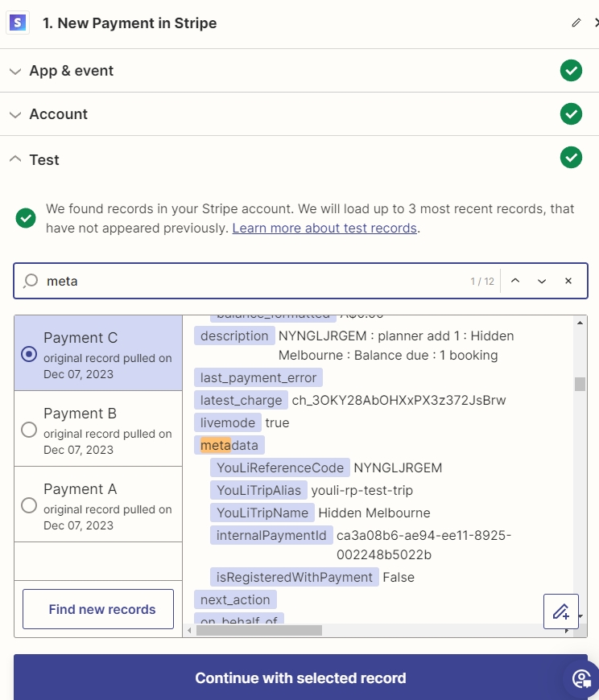Clear the meta search field
599x700 pixels.
click(x=568, y=281)
